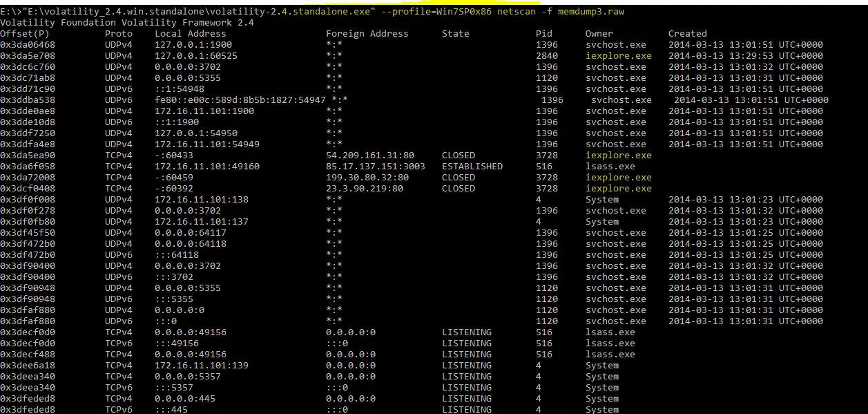
Task: Click local address 172.16.11.101:1900
Action: [204, 111]
